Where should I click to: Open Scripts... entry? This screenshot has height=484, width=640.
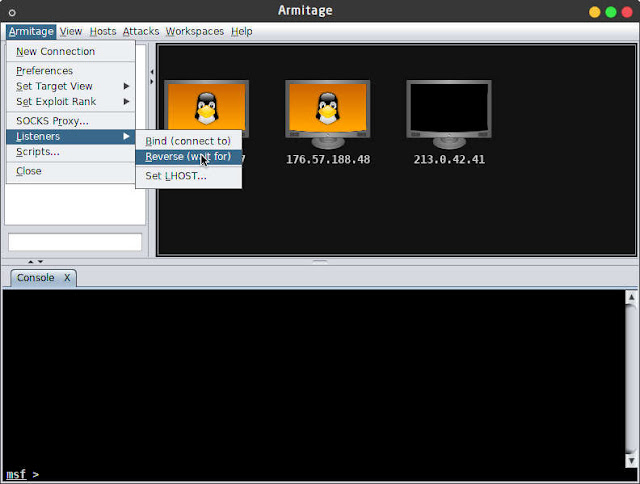coord(71,152)
